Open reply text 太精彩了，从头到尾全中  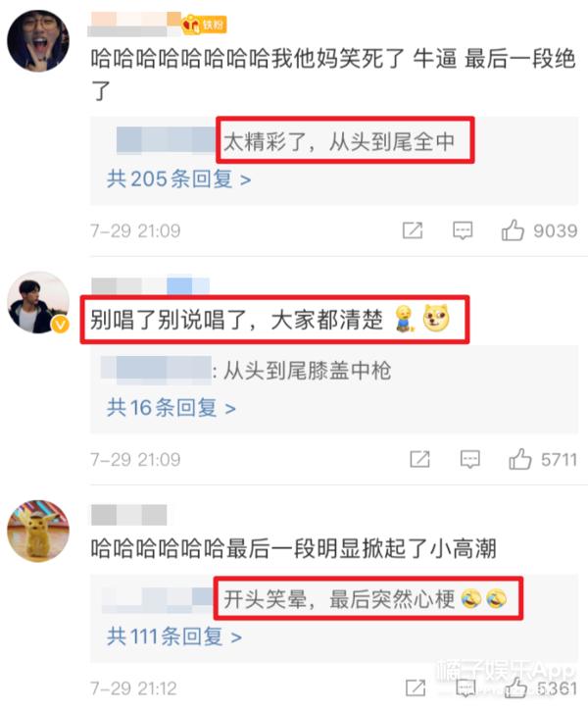click(339, 142)
